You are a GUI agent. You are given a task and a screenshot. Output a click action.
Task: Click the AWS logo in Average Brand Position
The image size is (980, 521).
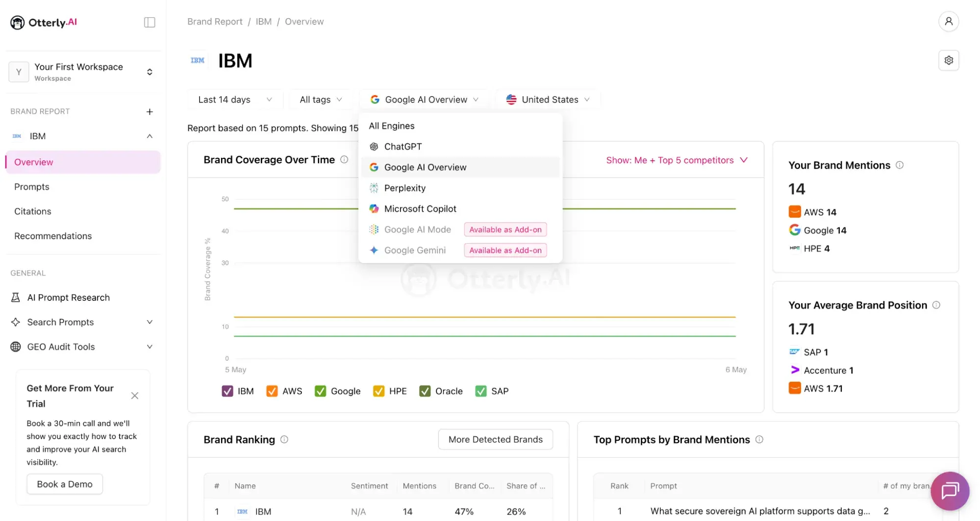794,388
